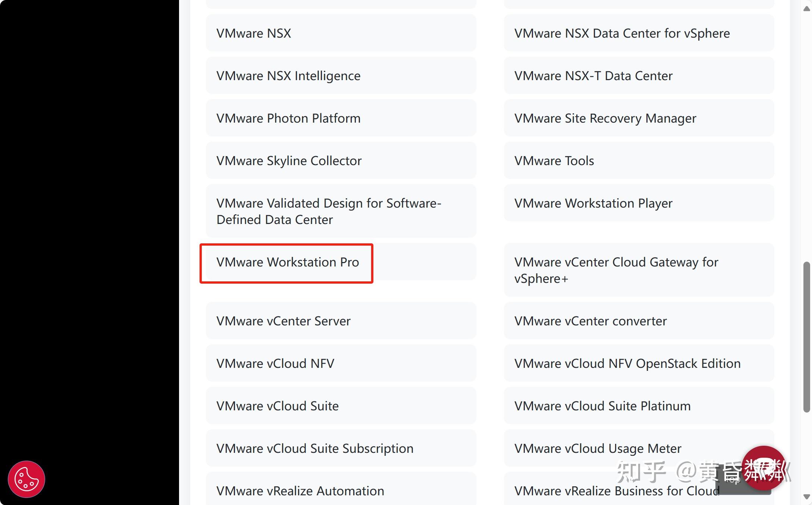Open VMware vRealize Automation

[x=300, y=491]
